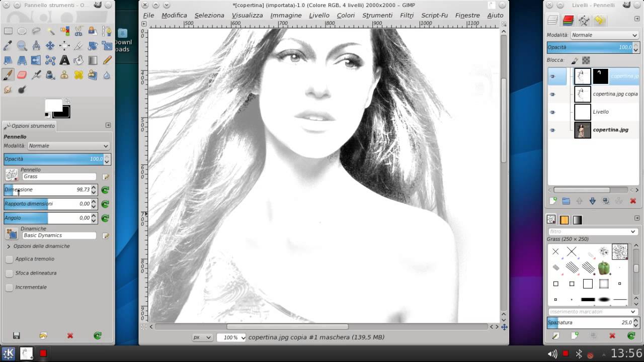Open Livelli panel configuration menu arrow
644x362 pixels.
[x=636, y=20]
